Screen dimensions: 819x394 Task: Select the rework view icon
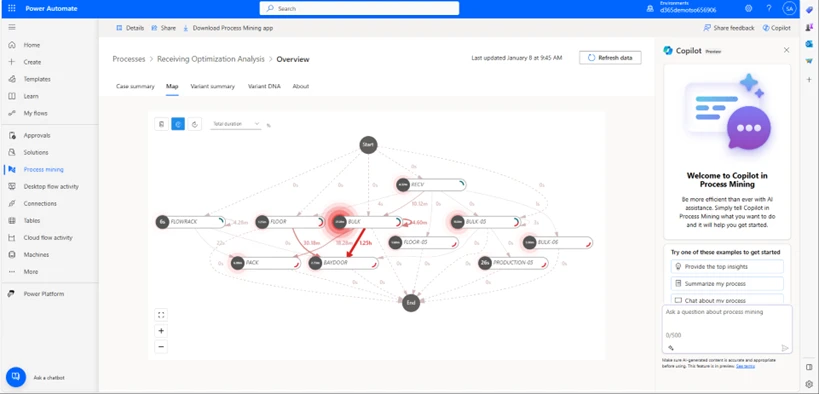tap(195, 124)
